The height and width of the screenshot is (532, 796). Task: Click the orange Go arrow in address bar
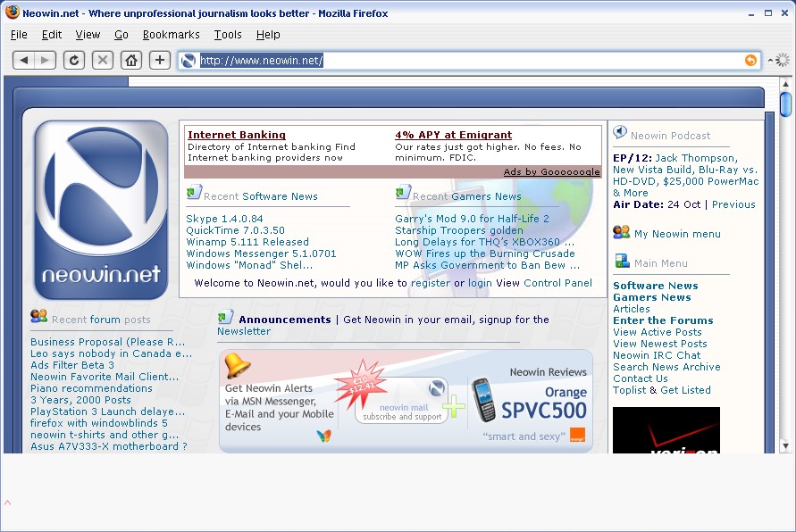click(x=750, y=61)
